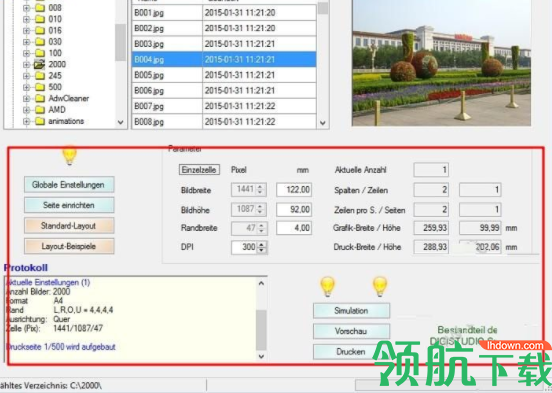The image size is (552, 393).
Task: Click Seite einrichten button
Action: pos(69,205)
